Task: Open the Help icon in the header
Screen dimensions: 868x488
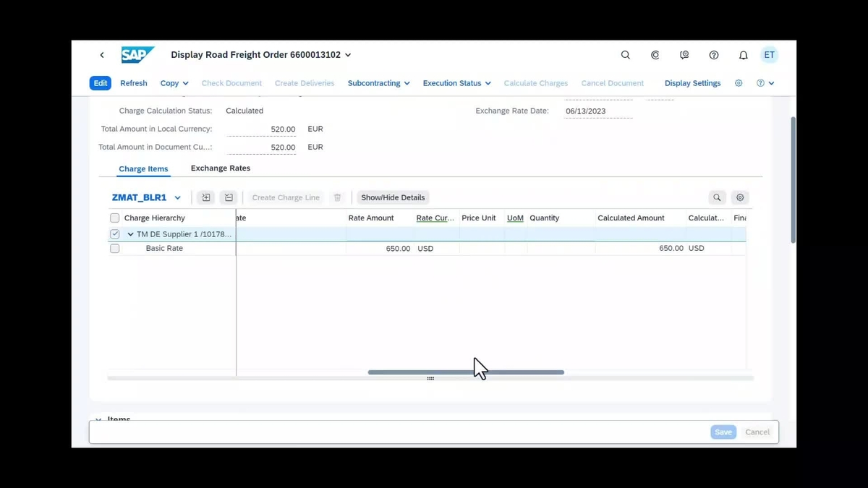Action: pos(713,54)
